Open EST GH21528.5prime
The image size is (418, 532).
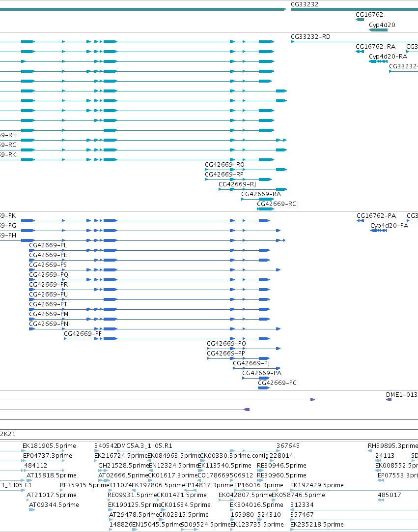click(x=123, y=466)
